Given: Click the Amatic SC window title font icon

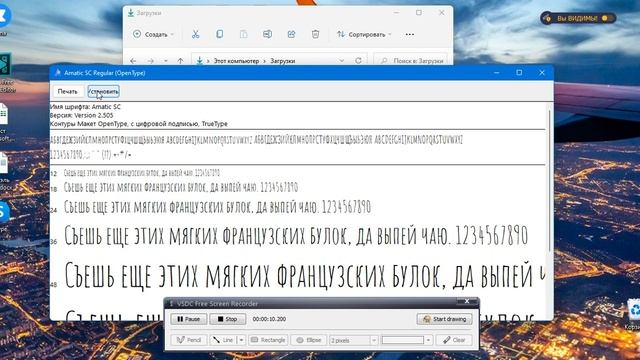Looking at the screenshot, I should coord(58,73).
